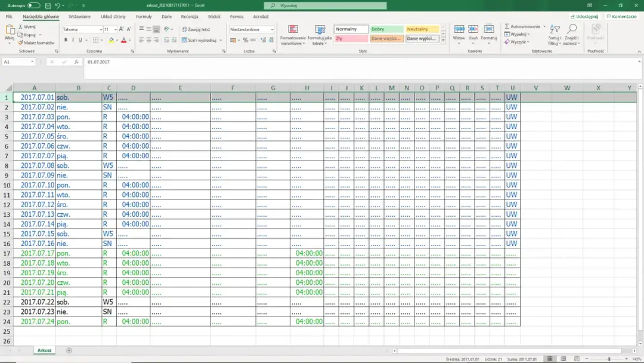This screenshot has height=363, width=644.
Task: Click the percent style icon
Action: (246, 40)
